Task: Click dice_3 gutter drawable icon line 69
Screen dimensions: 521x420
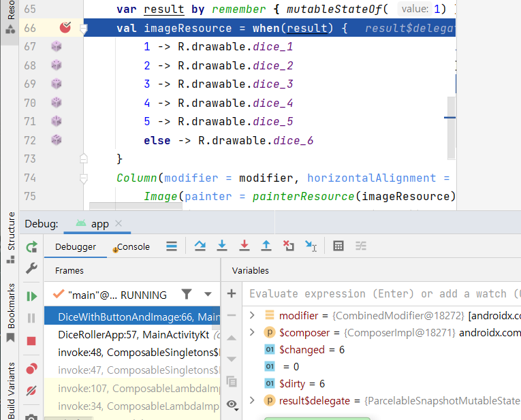Action: tap(57, 83)
